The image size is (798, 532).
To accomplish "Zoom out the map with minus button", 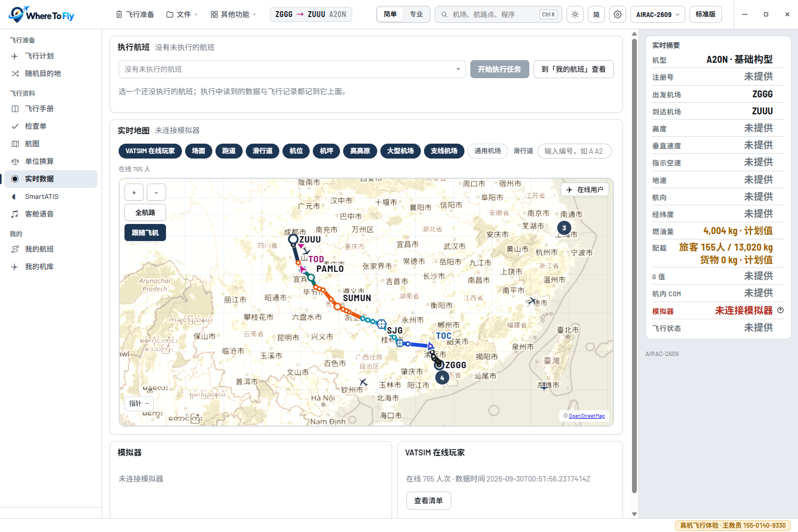I will 156,192.
